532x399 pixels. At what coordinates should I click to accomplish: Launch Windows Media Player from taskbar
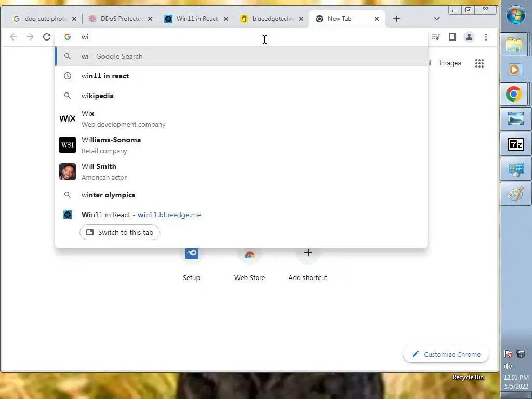514,70
